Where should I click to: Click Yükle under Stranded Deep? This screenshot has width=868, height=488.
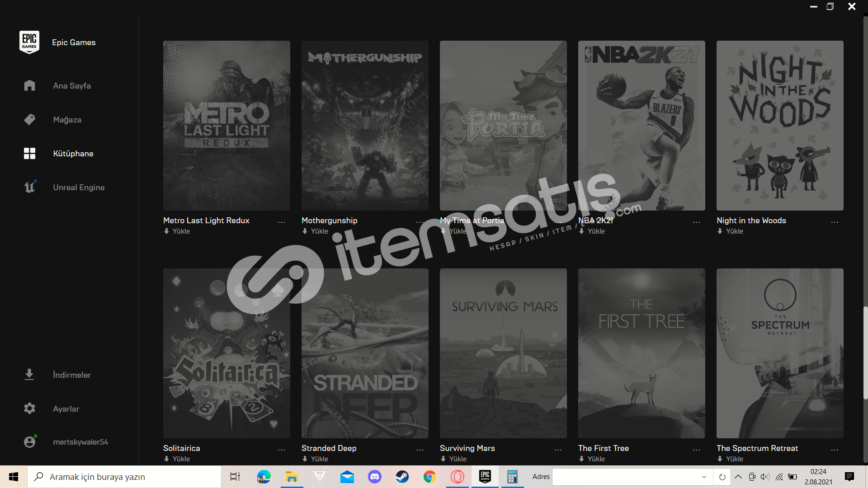[315, 459]
